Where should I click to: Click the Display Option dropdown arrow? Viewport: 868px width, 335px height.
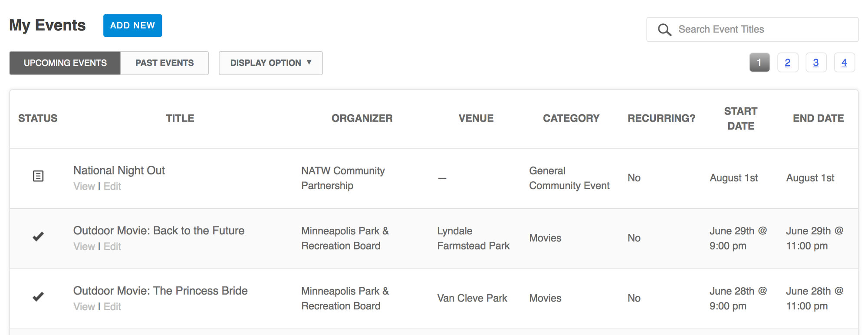309,63
